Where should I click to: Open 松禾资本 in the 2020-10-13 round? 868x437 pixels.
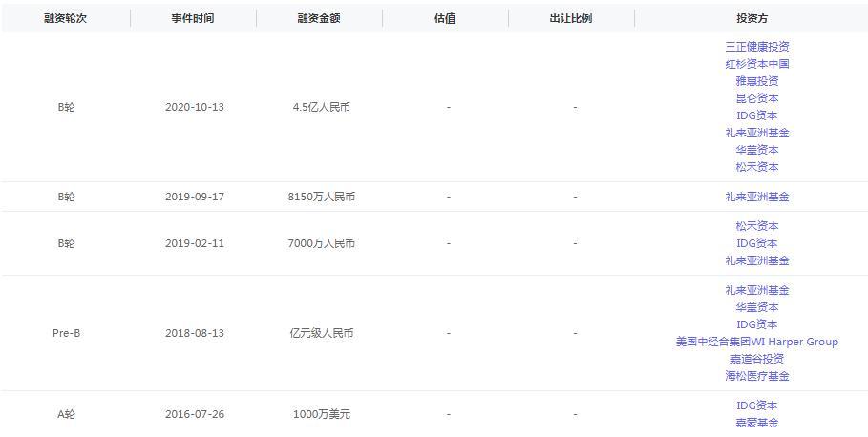(756, 166)
